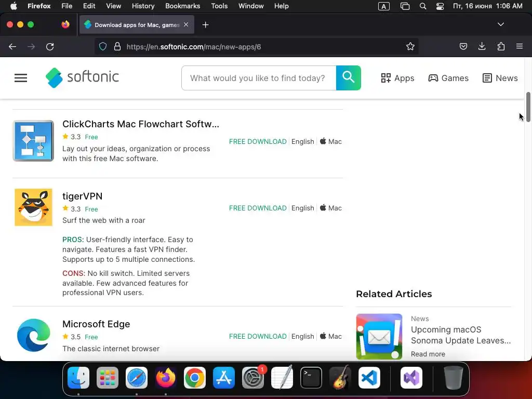Open the Games section in header

(448, 78)
